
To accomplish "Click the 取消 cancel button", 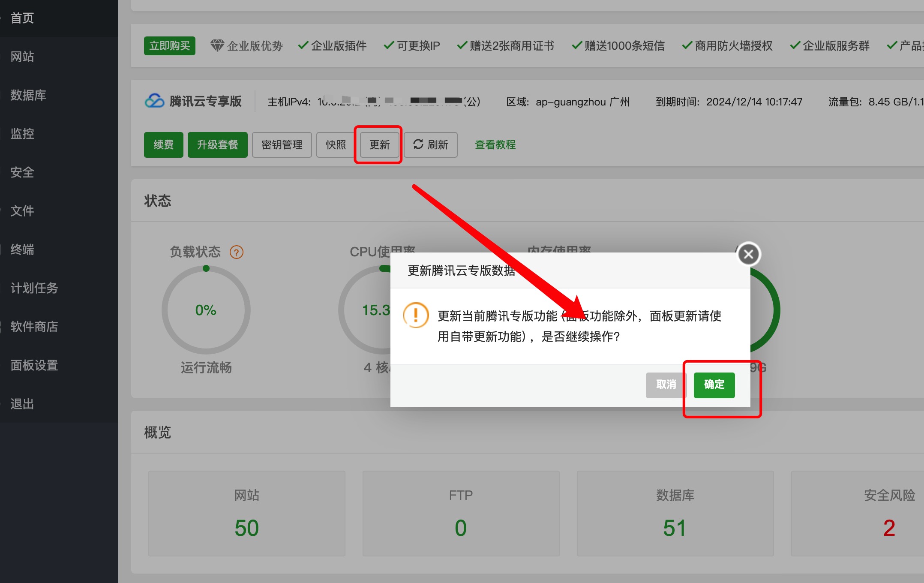I will click(666, 385).
